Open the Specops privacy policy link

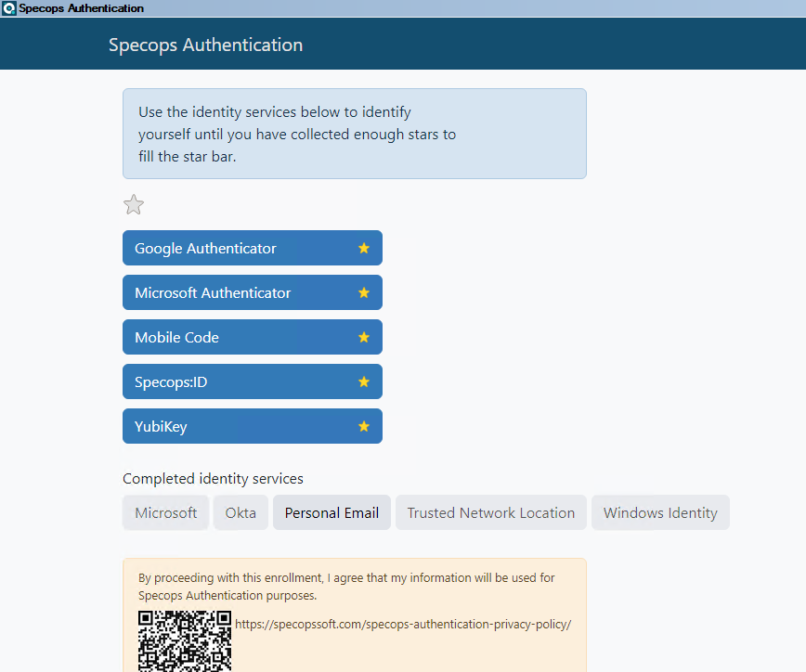[x=404, y=624]
